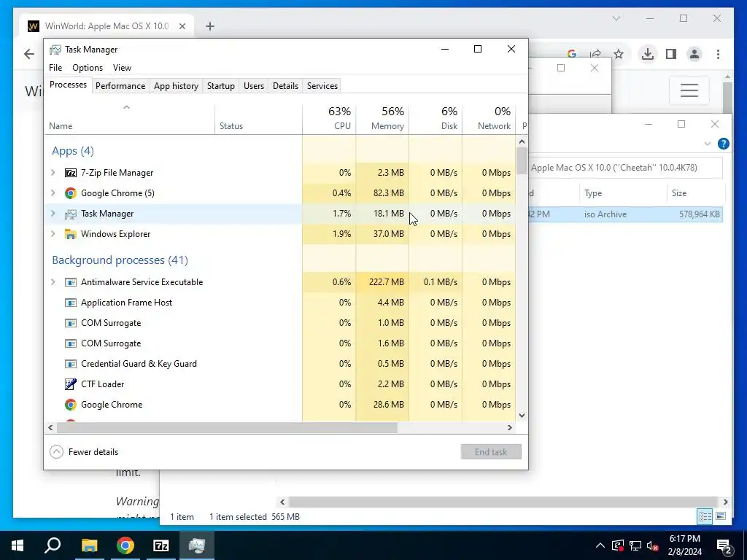Switch to large icons view in 7-Zip window

(x=721, y=516)
